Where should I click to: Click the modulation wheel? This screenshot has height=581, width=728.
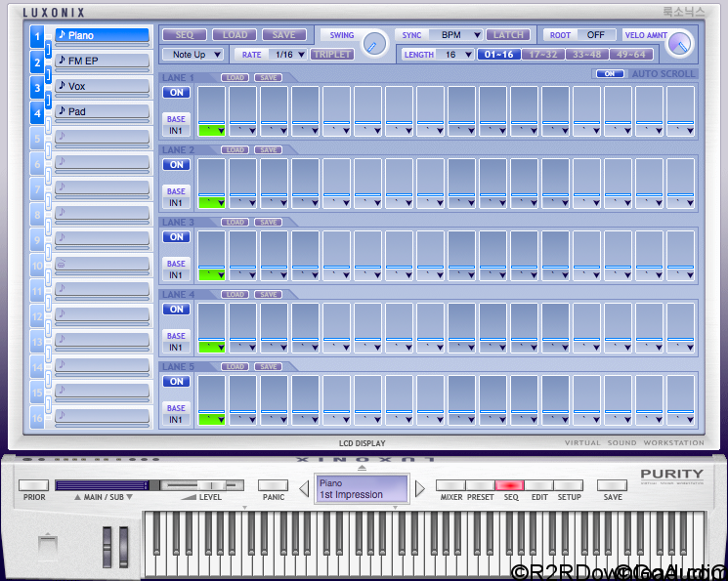tap(123, 547)
